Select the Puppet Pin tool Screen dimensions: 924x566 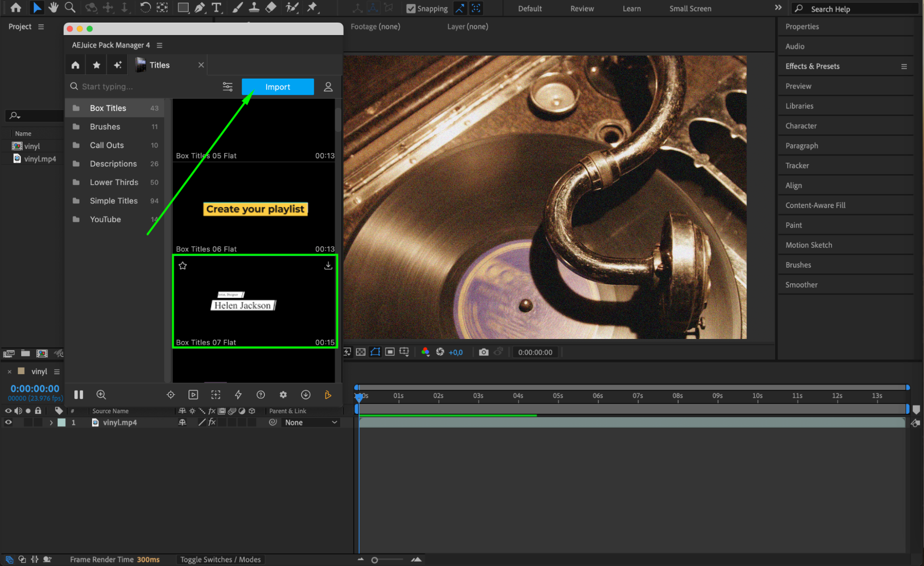(x=312, y=7)
